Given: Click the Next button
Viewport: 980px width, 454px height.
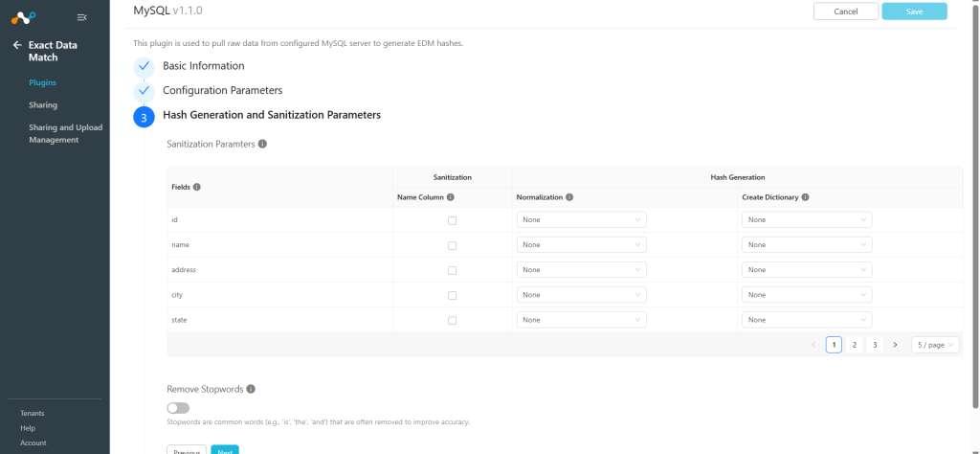Looking at the screenshot, I should tap(225, 449).
